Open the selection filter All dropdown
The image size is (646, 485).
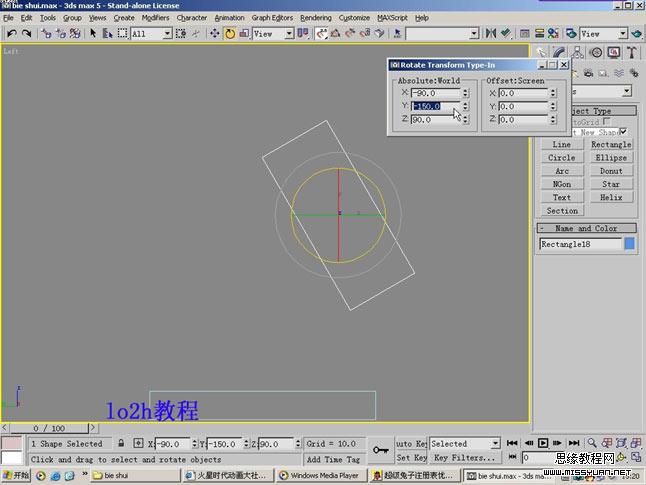(x=168, y=33)
